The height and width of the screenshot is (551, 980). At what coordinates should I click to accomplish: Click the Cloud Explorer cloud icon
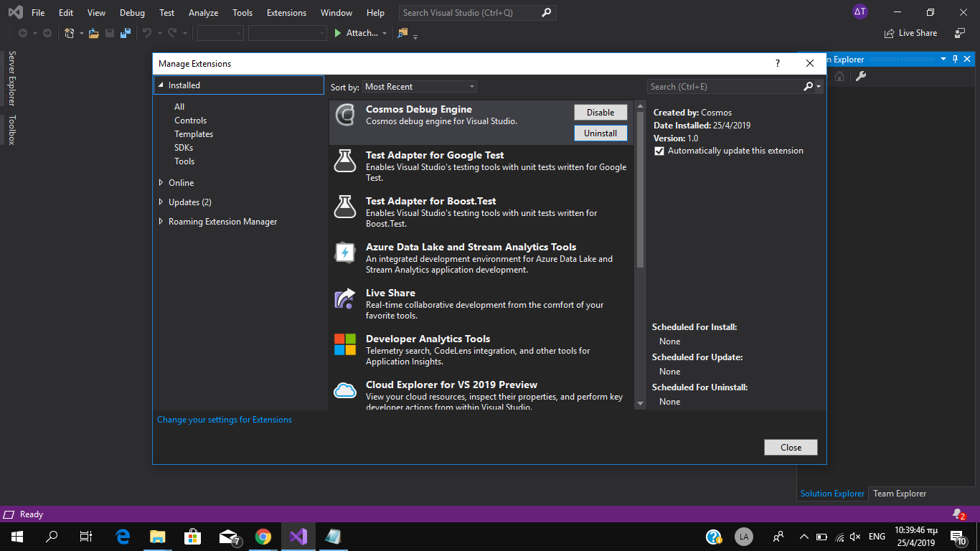pos(345,390)
